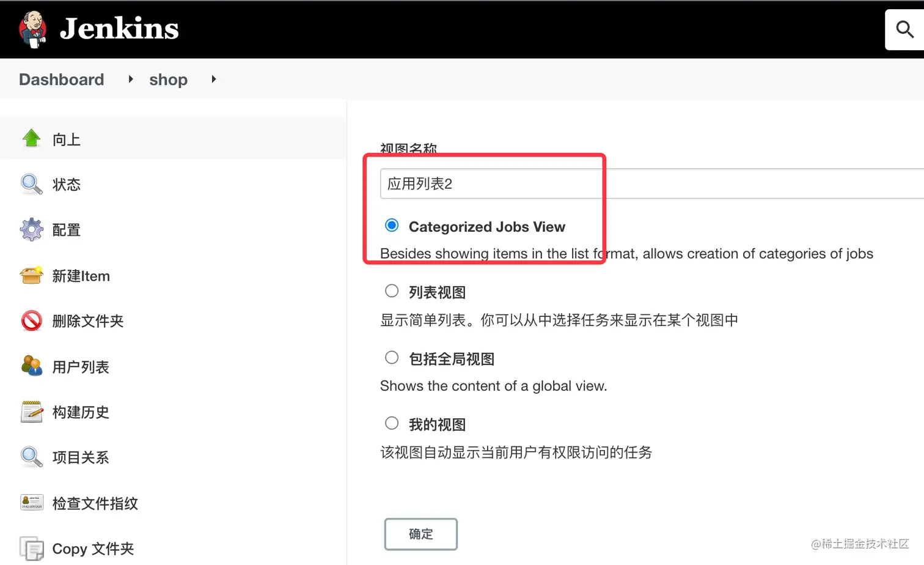The image size is (924, 565).
Task: Select the Categorized Jobs View radio button
Action: pos(392,226)
